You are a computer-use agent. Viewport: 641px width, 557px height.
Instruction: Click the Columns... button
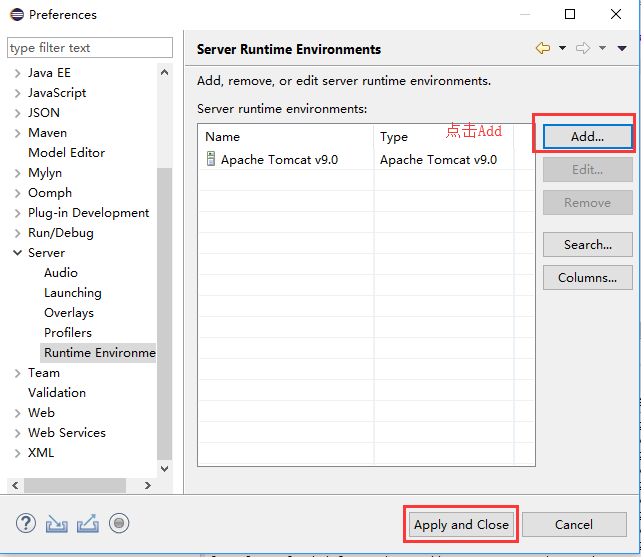click(587, 278)
